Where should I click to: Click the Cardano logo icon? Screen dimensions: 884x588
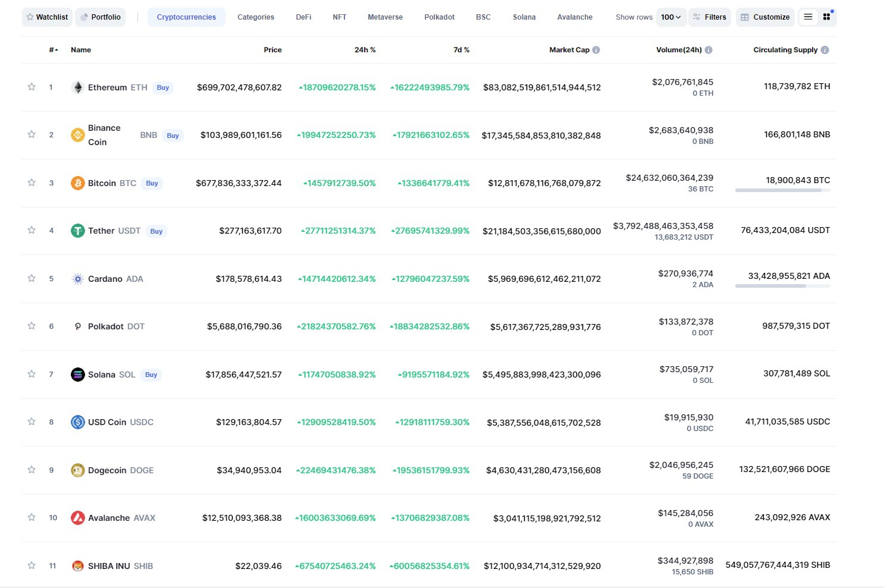click(x=77, y=279)
